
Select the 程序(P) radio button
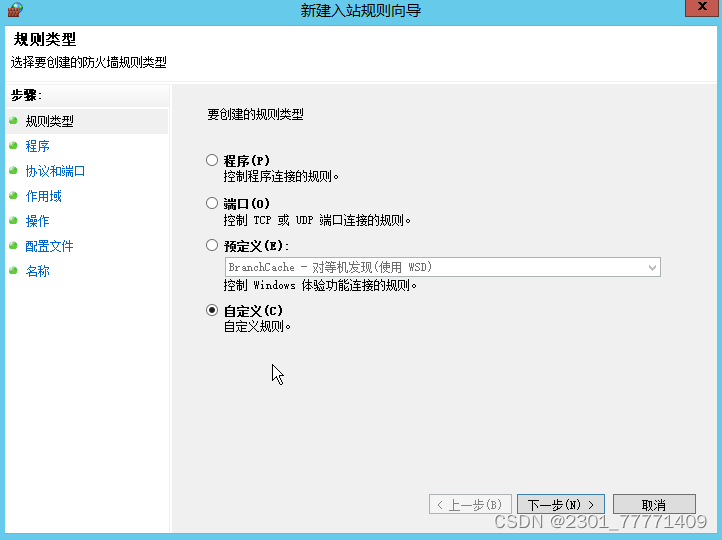212,160
